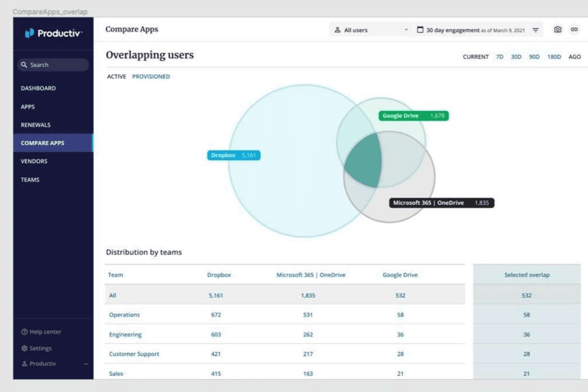The image size is (588, 392).
Task: Click the copy link icon
Action: coord(574,29)
